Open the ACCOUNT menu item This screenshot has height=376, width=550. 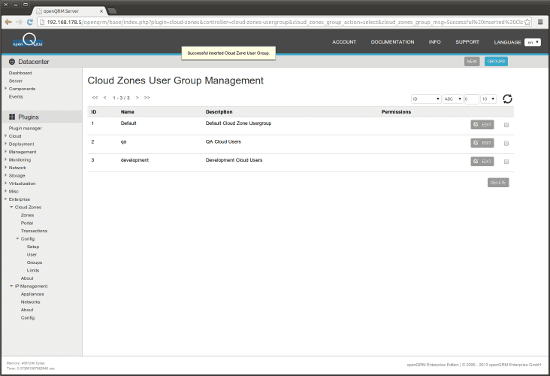[x=344, y=42]
